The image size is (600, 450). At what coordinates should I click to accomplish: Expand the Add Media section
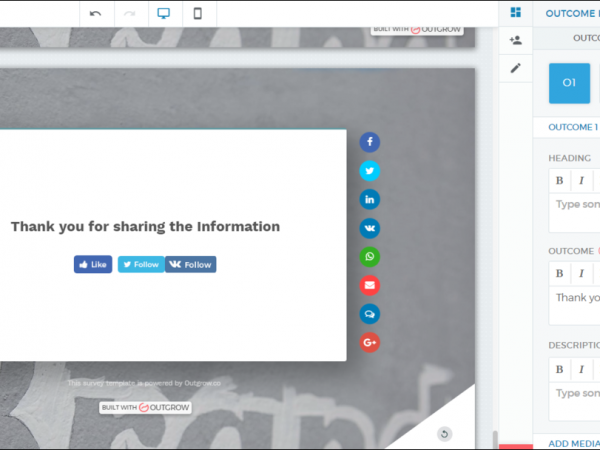tap(573, 442)
